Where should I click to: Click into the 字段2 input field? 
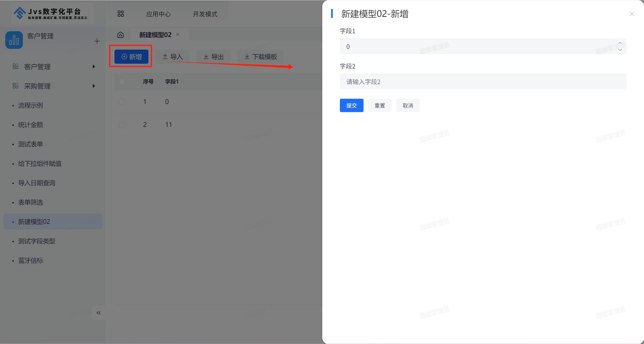[483, 82]
